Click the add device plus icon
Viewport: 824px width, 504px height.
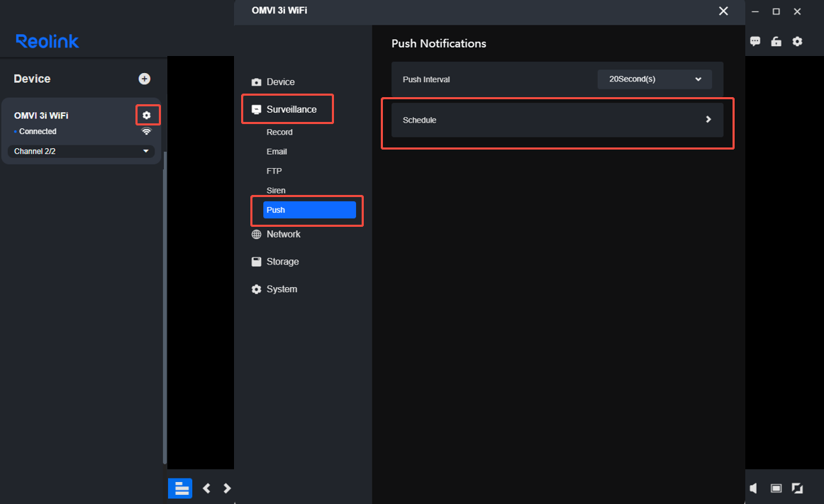point(145,79)
